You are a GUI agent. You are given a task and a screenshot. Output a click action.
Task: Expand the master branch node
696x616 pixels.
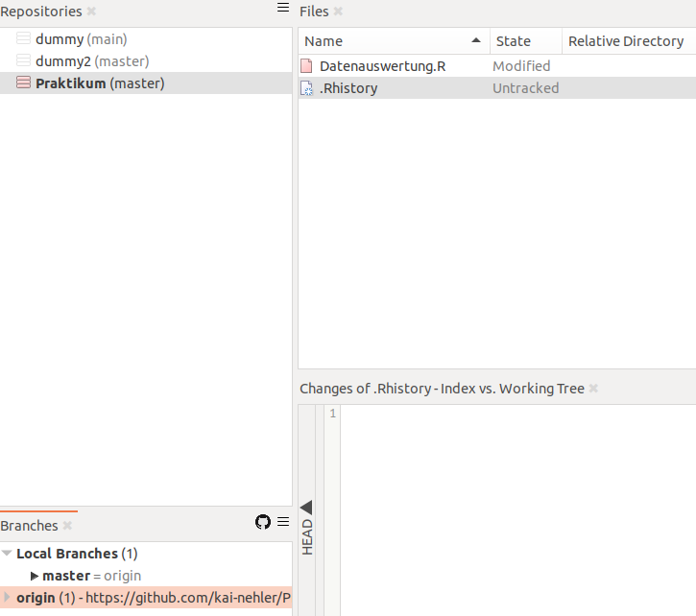(x=35, y=576)
